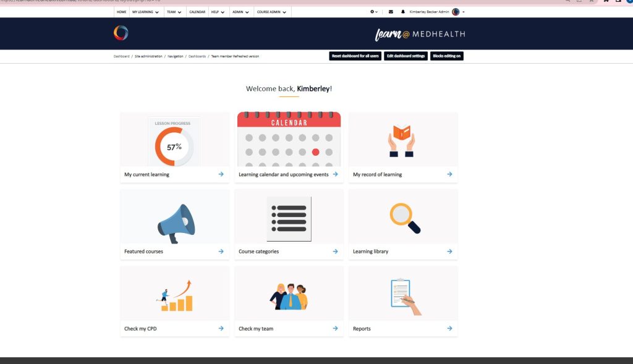The width and height of the screenshot is (633, 364).
Task: Click the arrow beside Reports
Action: (x=450, y=329)
